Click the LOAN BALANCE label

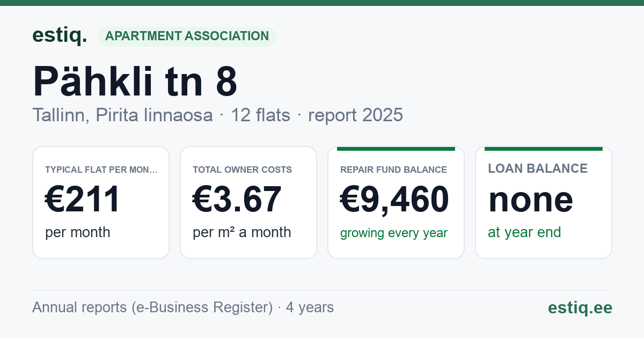click(x=538, y=168)
